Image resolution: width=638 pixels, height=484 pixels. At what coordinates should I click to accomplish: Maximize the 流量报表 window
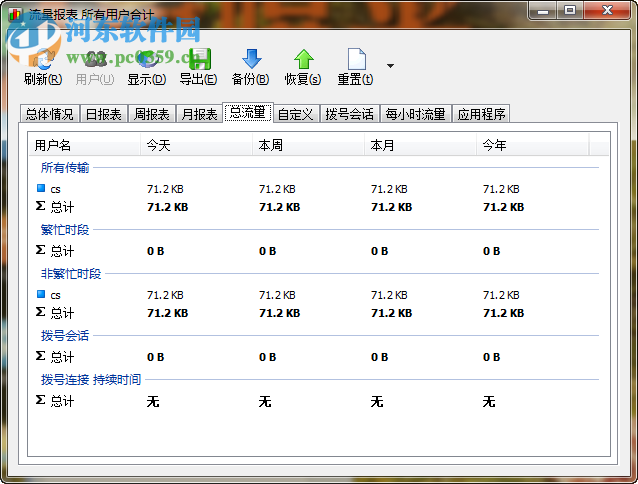point(570,11)
